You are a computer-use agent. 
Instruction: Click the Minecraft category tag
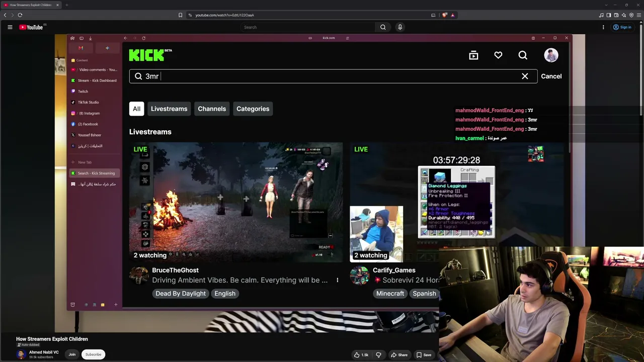(x=390, y=294)
